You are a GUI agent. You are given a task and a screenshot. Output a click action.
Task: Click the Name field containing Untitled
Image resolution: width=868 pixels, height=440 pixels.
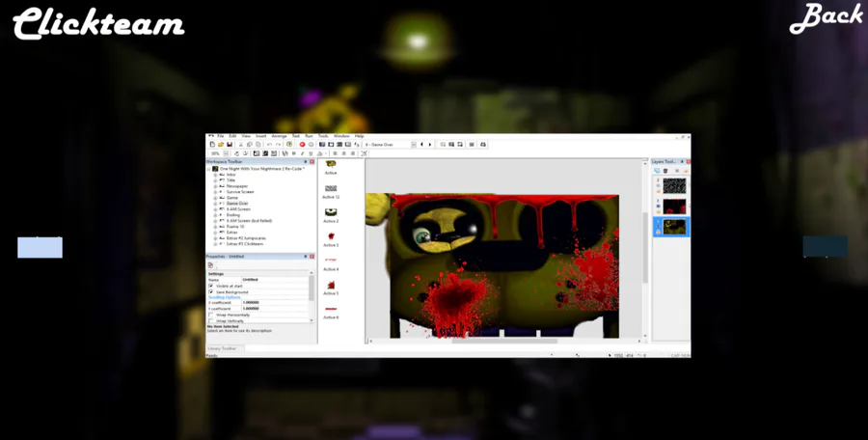pyautogui.click(x=275, y=280)
